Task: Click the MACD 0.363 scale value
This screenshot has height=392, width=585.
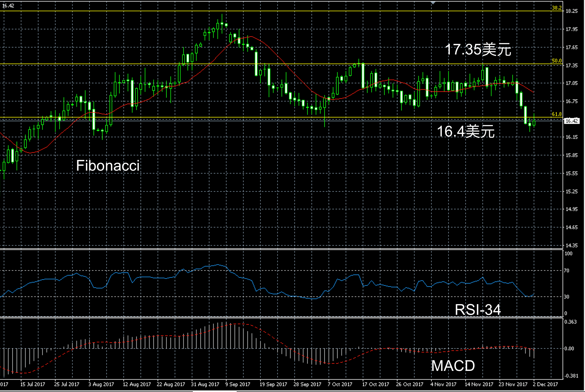Action: pos(570,322)
